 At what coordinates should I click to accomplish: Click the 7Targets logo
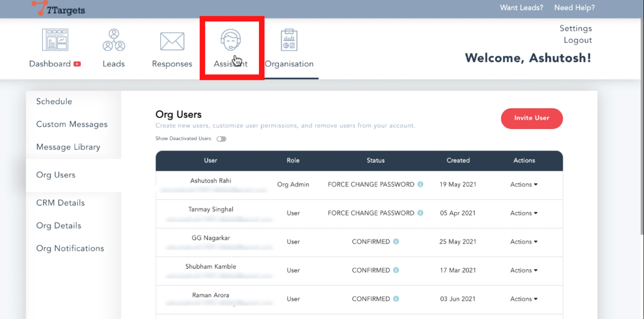pos(58,8)
